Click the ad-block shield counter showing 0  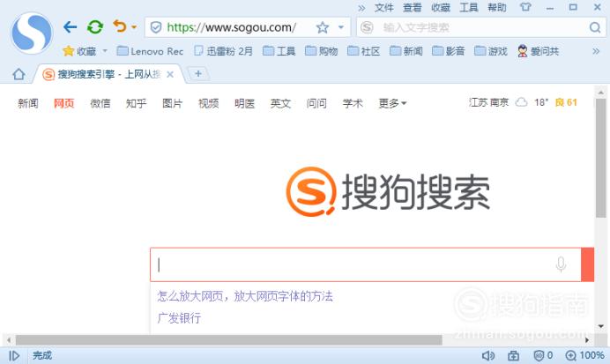[x=543, y=355]
